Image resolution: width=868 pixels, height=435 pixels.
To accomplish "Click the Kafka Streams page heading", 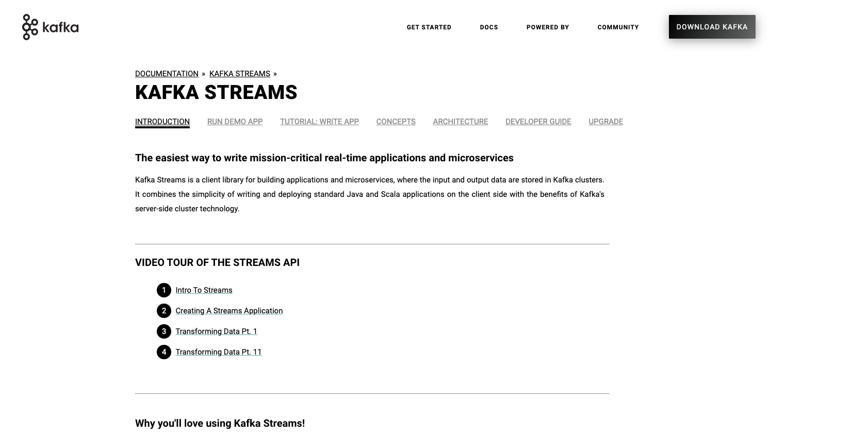I will [x=216, y=93].
